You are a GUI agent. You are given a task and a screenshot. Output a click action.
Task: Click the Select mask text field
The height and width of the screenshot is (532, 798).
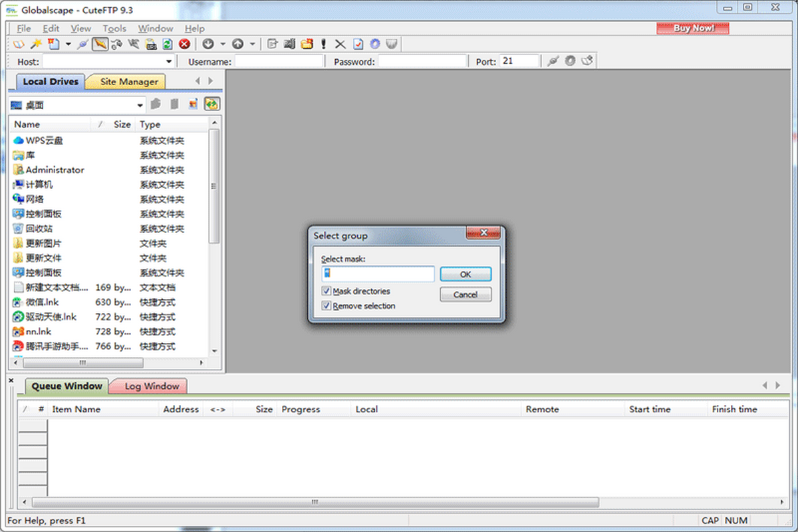pyautogui.click(x=378, y=273)
